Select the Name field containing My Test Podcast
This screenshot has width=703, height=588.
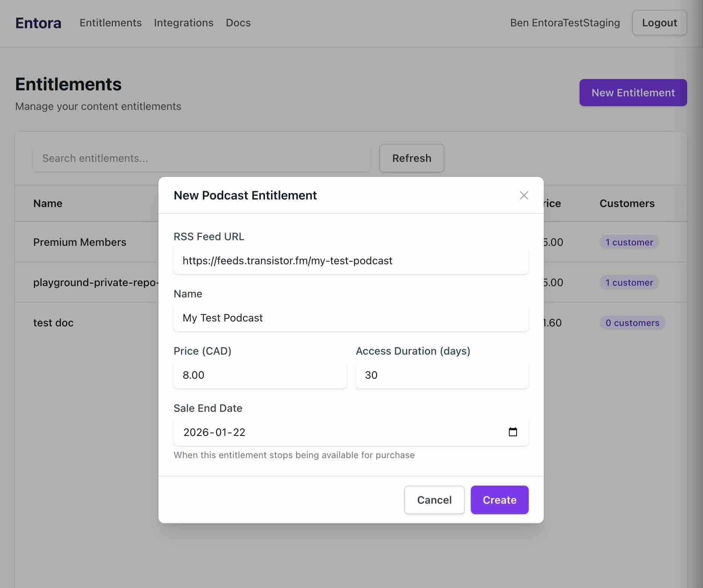(351, 318)
